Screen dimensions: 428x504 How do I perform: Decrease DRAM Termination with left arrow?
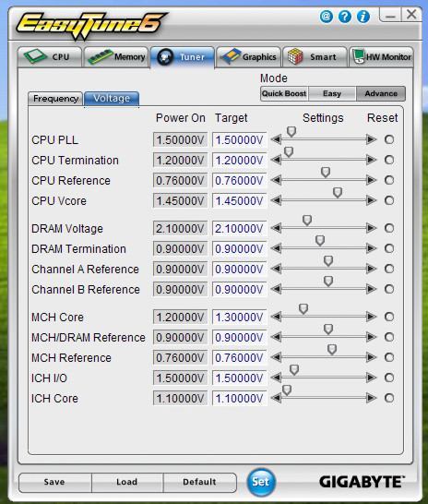tap(276, 248)
